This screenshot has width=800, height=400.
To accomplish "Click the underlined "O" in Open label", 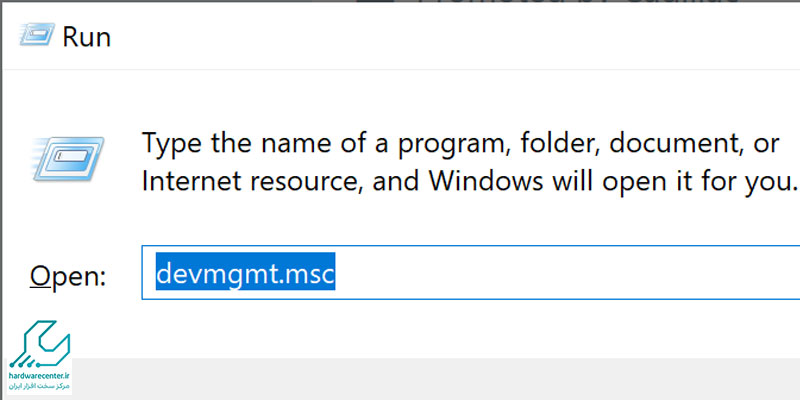I will click(41, 275).
